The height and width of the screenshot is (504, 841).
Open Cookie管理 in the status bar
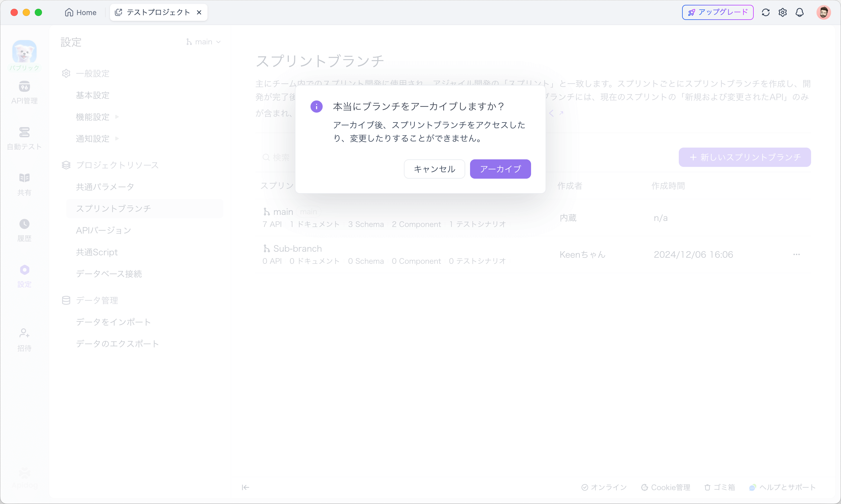click(x=665, y=487)
